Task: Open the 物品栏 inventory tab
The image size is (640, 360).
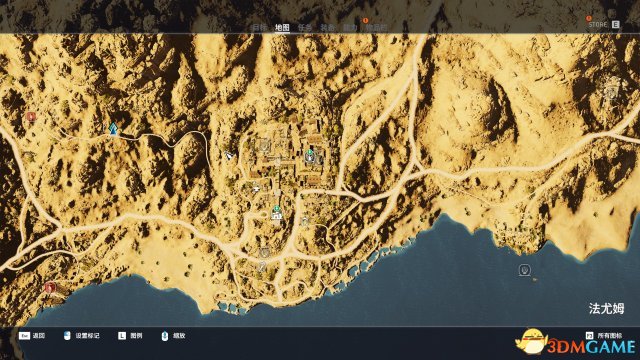Action: point(376,27)
